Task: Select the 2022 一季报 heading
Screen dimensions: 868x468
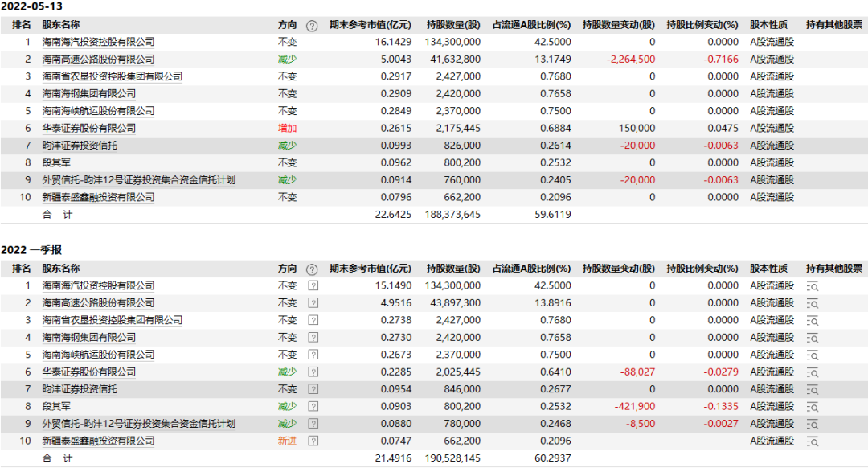Action: (x=31, y=250)
